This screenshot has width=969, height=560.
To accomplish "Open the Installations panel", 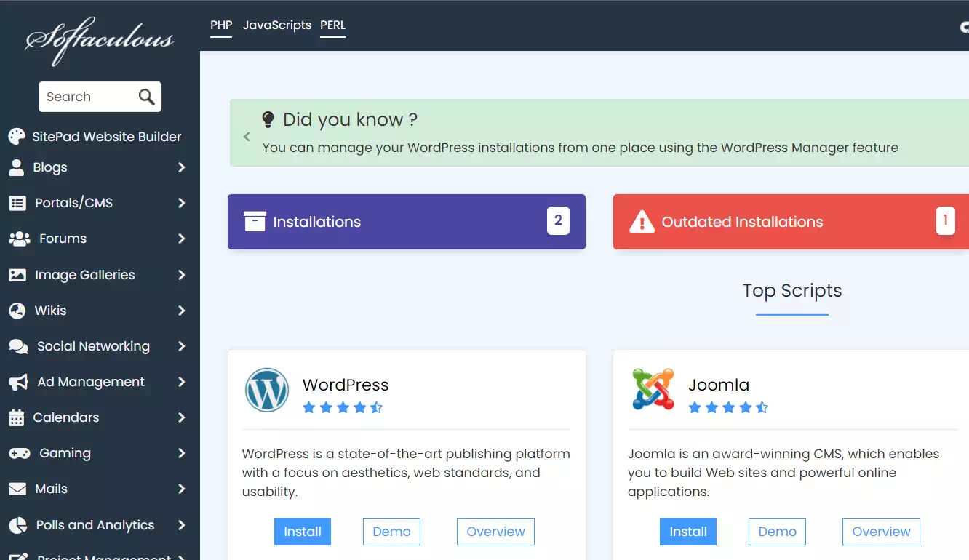I will coord(407,222).
